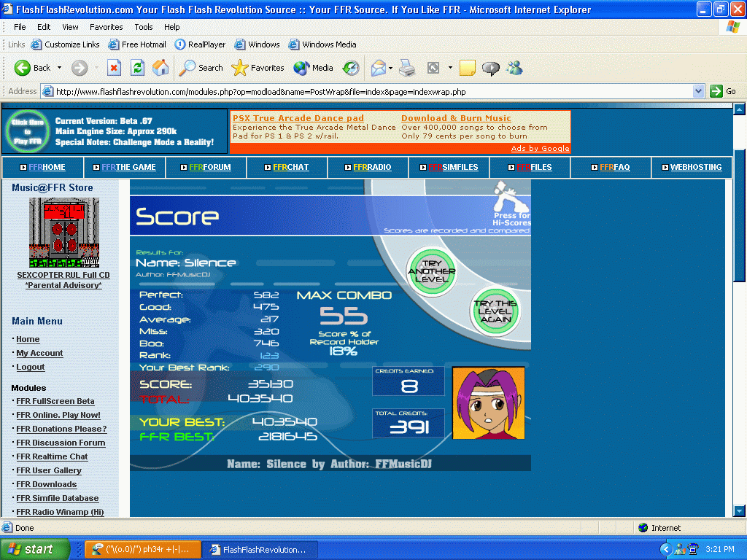This screenshot has width=747, height=560.
Task: Click the My Account sidebar link
Action: tap(39, 354)
